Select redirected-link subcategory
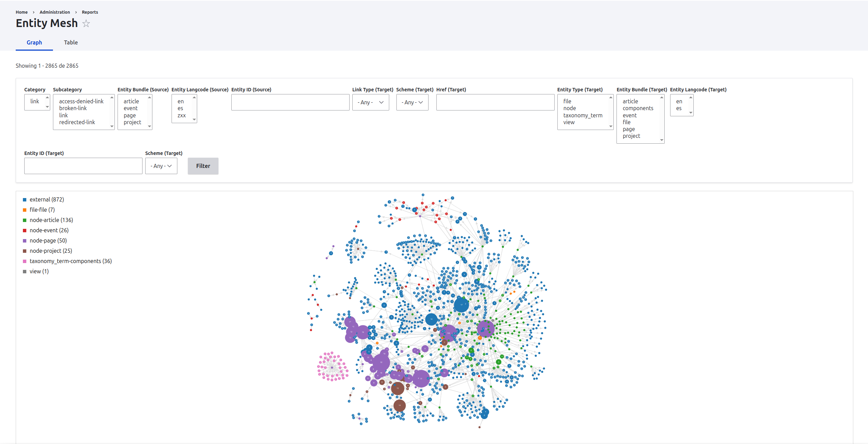The height and width of the screenshot is (444, 868). (77, 122)
